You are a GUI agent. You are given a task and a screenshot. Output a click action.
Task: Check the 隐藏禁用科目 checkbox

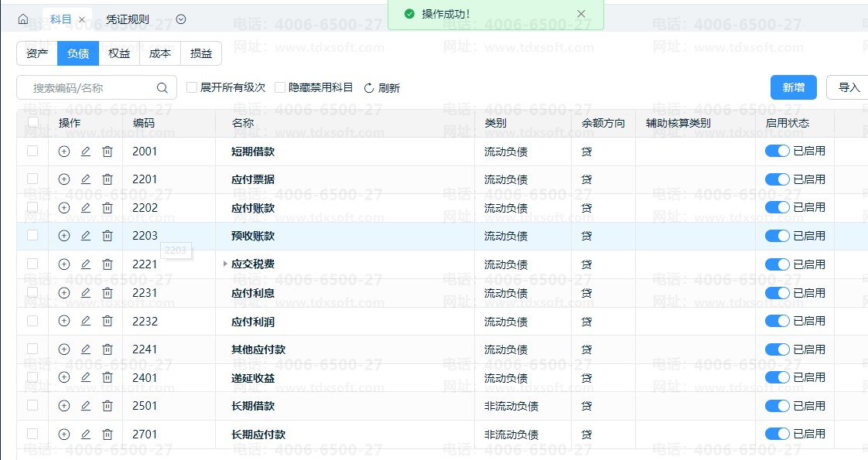coord(280,88)
